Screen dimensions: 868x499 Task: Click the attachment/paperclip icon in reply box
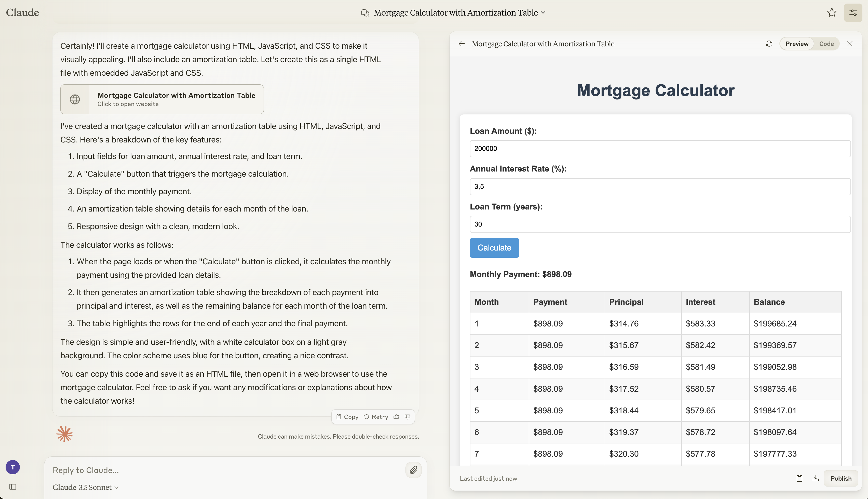click(414, 470)
